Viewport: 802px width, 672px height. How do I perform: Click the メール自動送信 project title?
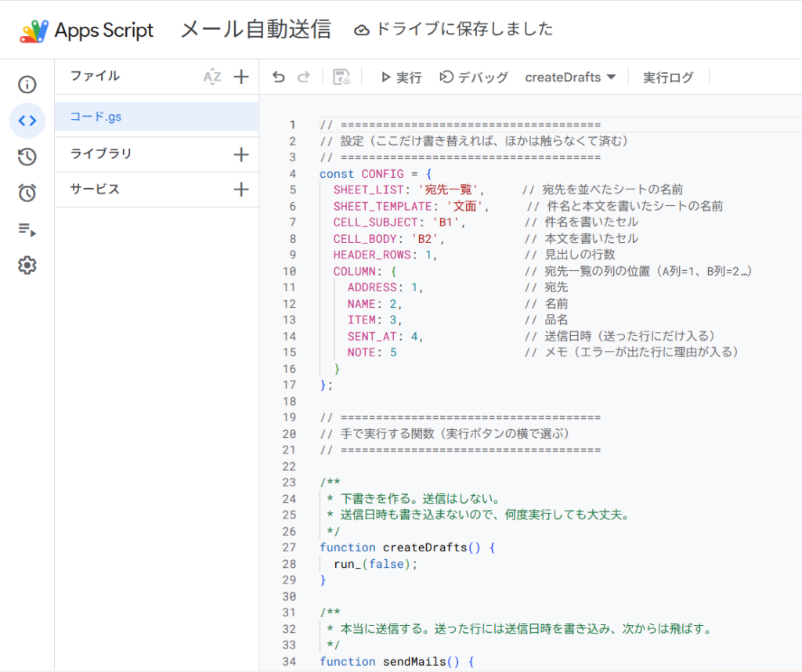click(x=256, y=29)
